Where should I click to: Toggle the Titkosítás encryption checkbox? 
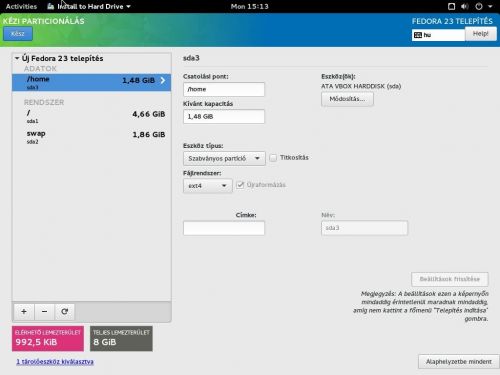point(273,158)
